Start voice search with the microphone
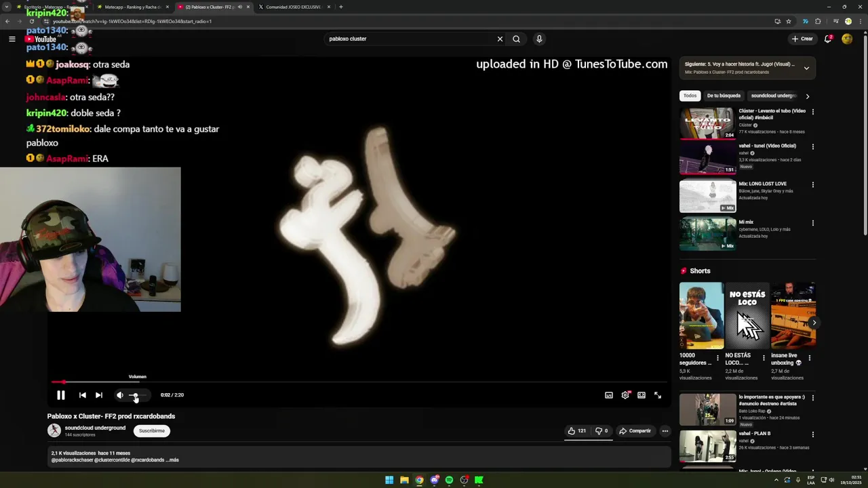This screenshot has width=868, height=488. [x=539, y=39]
